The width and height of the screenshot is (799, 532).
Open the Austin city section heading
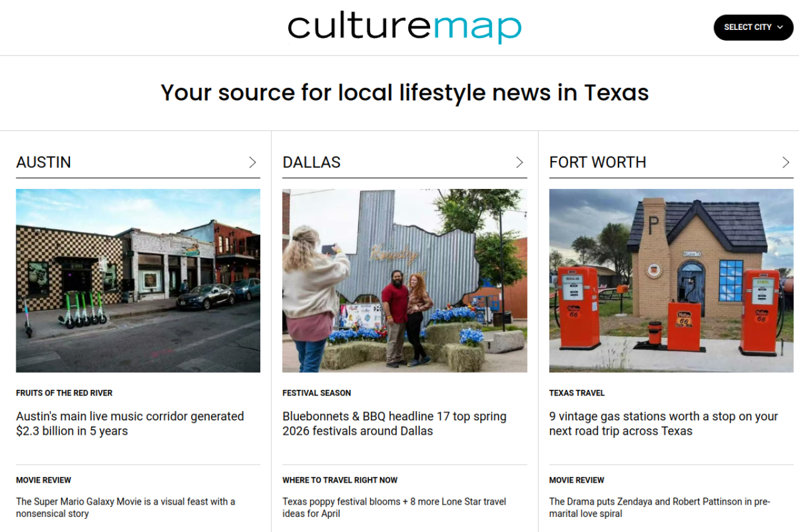click(x=44, y=163)
